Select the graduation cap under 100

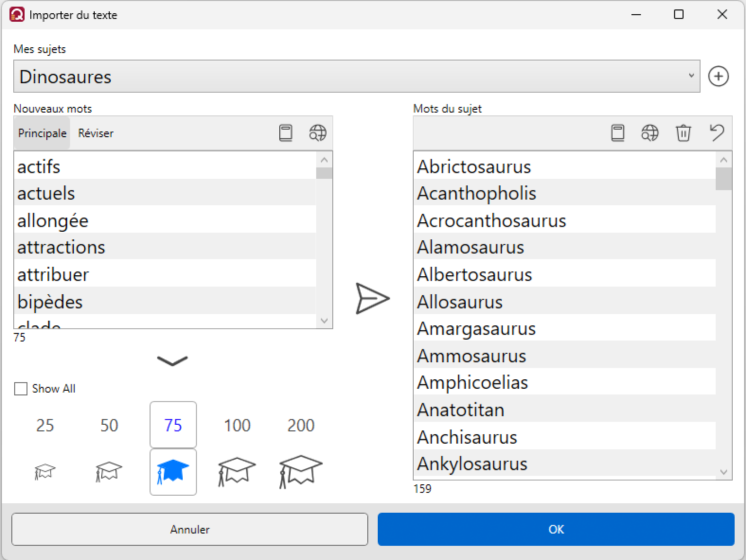(237, 472)
